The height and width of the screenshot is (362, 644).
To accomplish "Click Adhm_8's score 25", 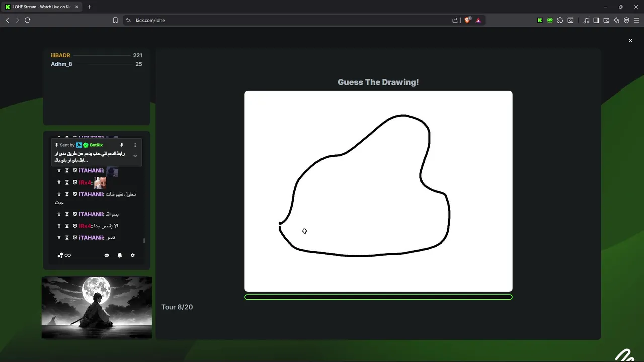I will (x=139, y=64).
